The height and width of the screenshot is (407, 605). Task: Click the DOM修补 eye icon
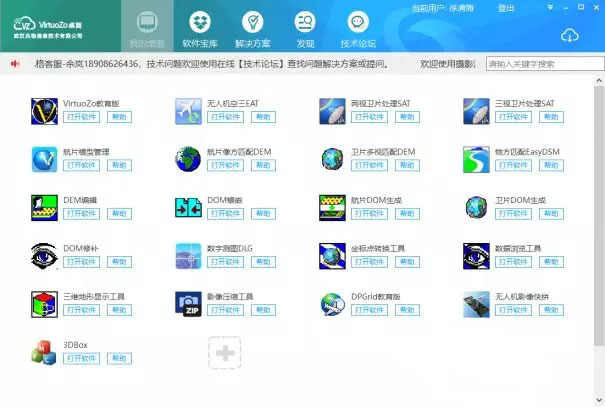coord(45,255)
